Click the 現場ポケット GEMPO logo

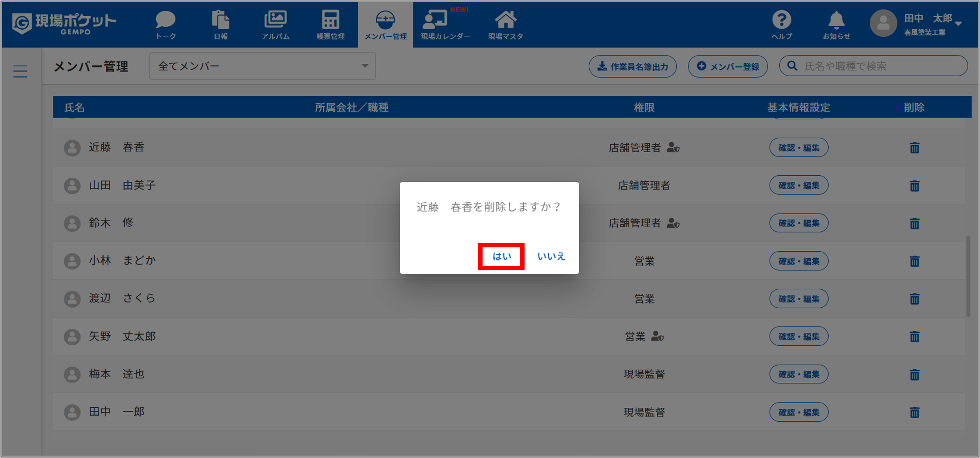pos(64,23)
